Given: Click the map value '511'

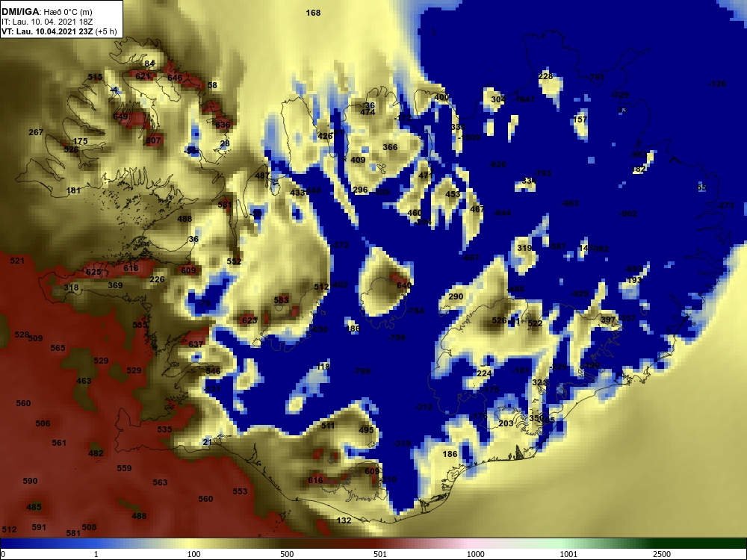Looking at the screenshot, I should click(328, 426).
